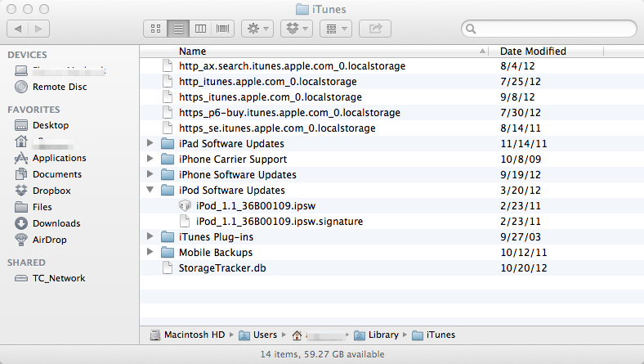
Task: Expand iPhone Software Updates folder
Action: tap(150, 174)
